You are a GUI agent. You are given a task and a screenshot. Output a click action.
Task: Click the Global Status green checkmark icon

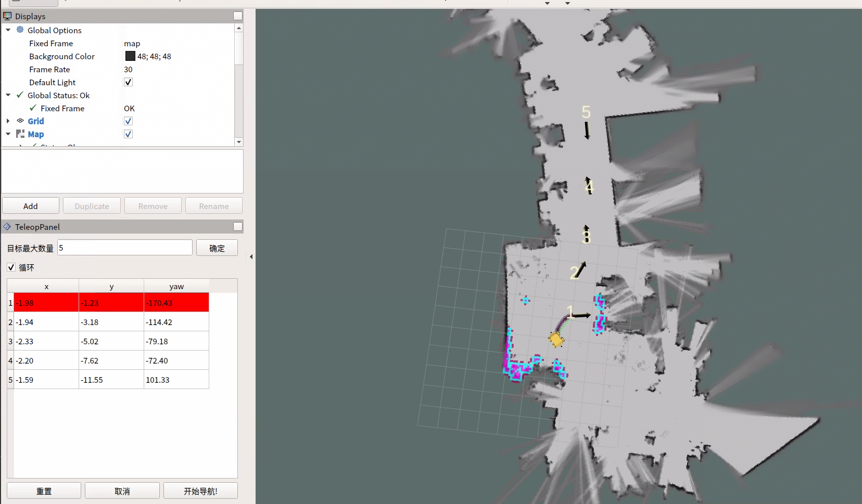tap(20, 95)
